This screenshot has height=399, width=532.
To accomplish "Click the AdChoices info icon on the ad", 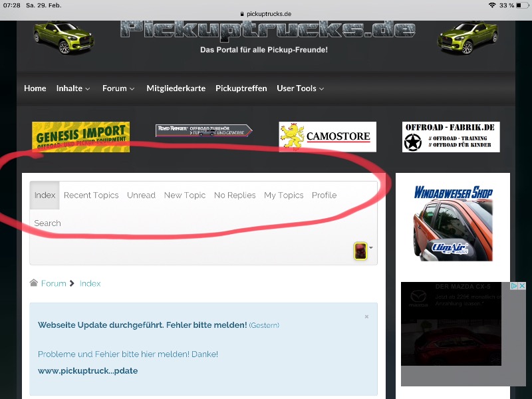I will pyautogui.click(x=514, y=286).
